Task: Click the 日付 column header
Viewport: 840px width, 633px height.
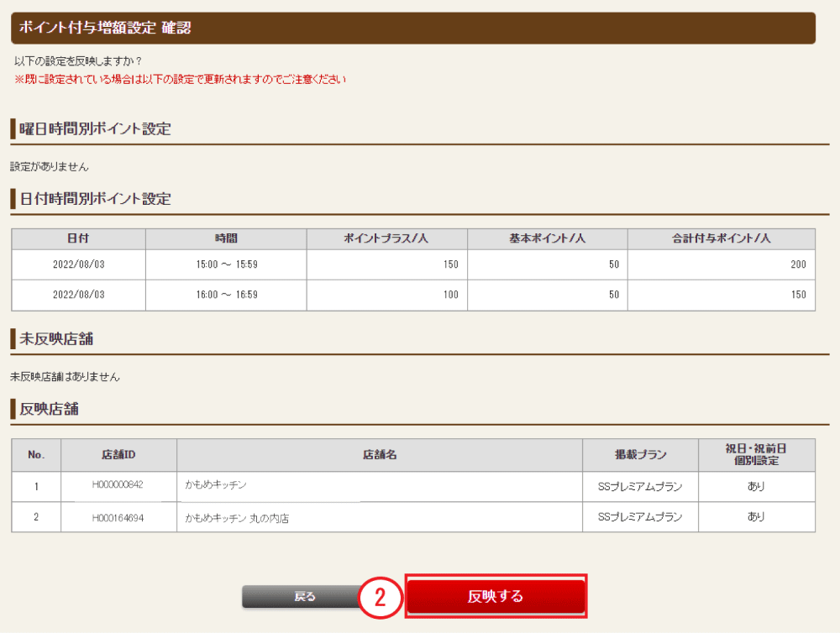Action: [x=78, y=239]
